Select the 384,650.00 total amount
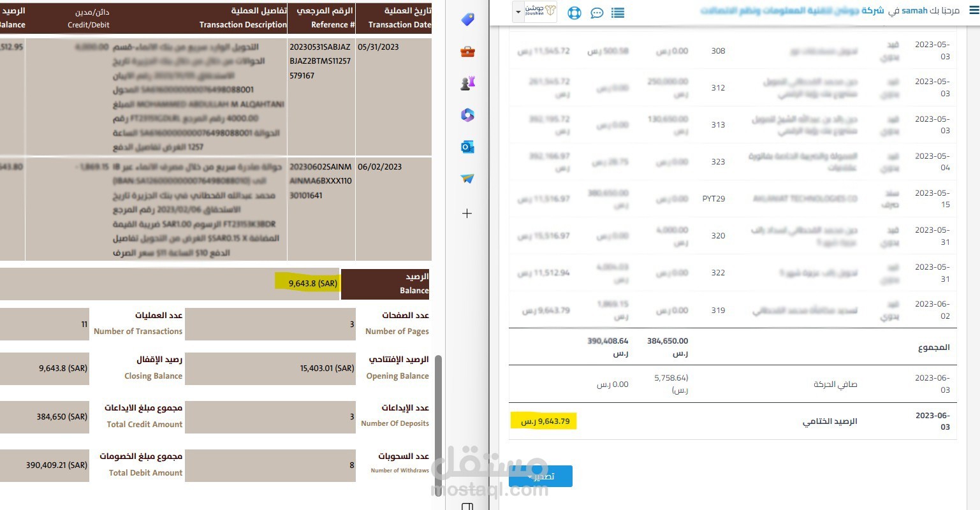 point(668,347)
